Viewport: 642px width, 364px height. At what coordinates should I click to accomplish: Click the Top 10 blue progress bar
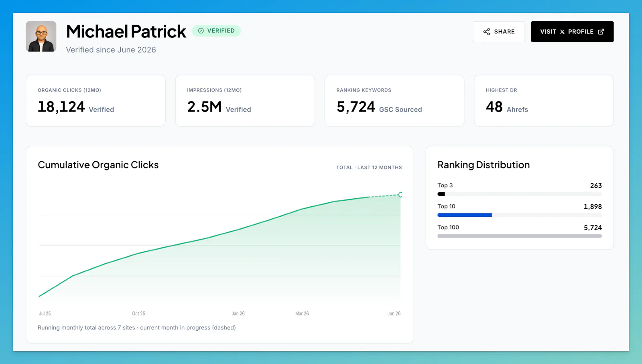(465, 215)
